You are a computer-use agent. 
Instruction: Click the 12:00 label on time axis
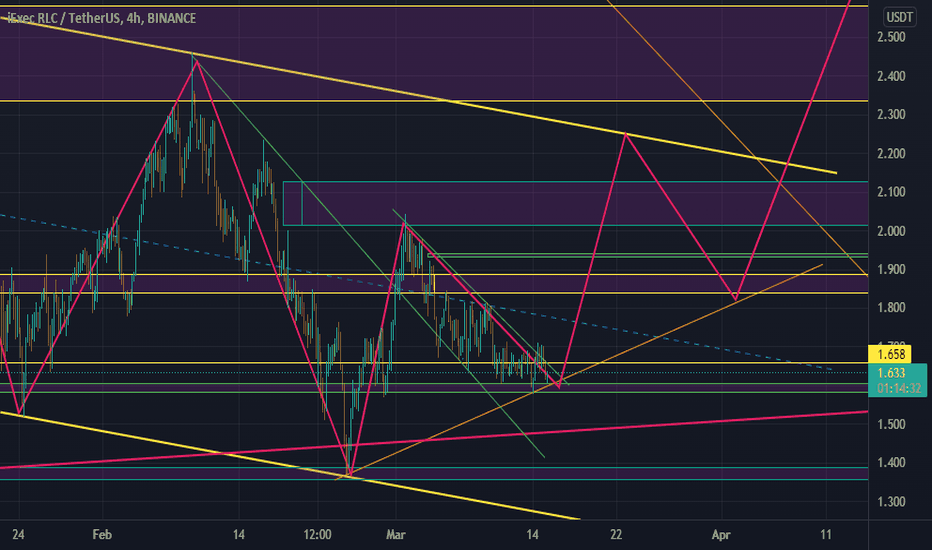point(317,535)
